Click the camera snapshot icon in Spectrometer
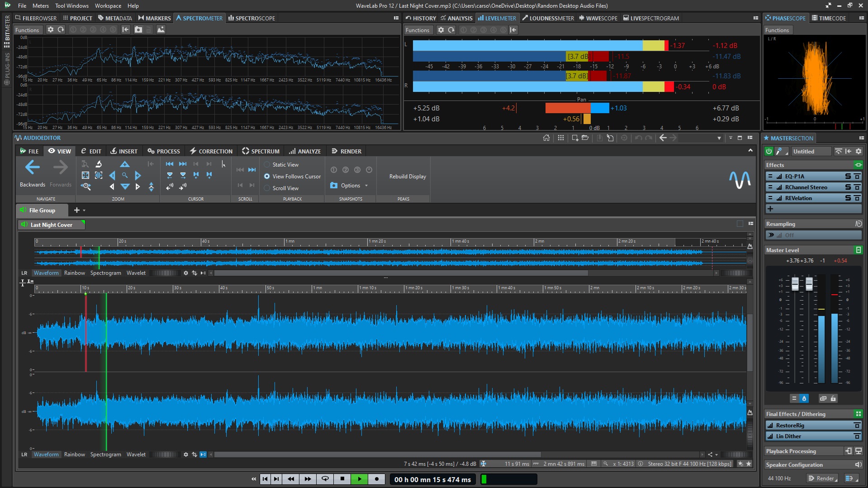This screenshot has height=488, width=868. [138, 29]
